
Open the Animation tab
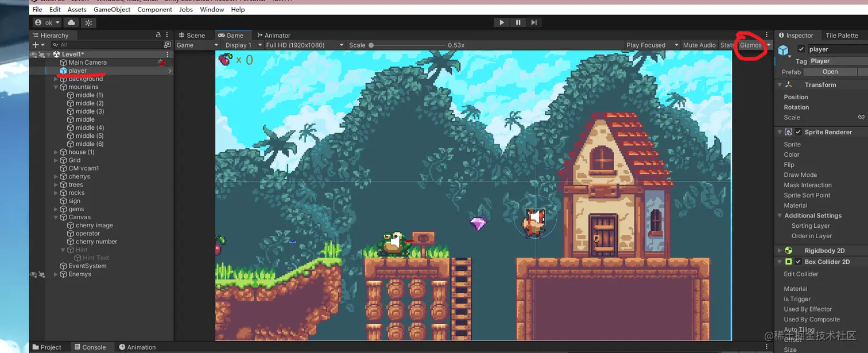pyautogui.click(x=137, y=347)
